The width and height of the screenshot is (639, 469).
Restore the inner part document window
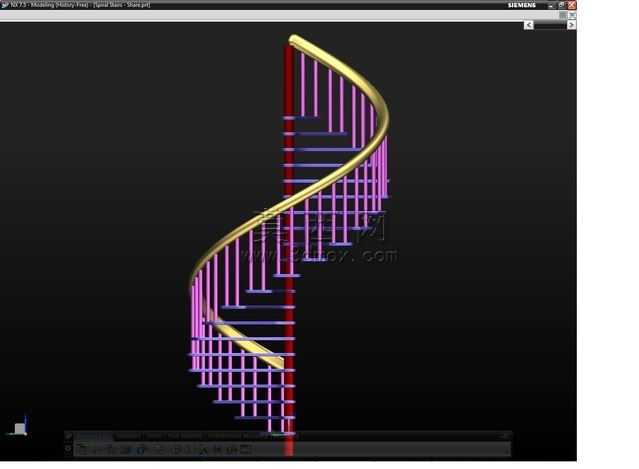[x=563, y=15]
